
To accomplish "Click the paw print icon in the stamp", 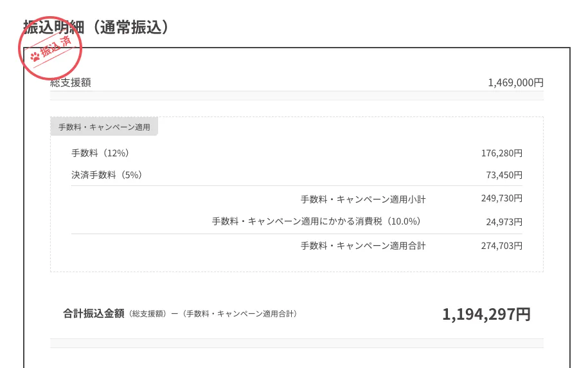I will coord(35,57).
